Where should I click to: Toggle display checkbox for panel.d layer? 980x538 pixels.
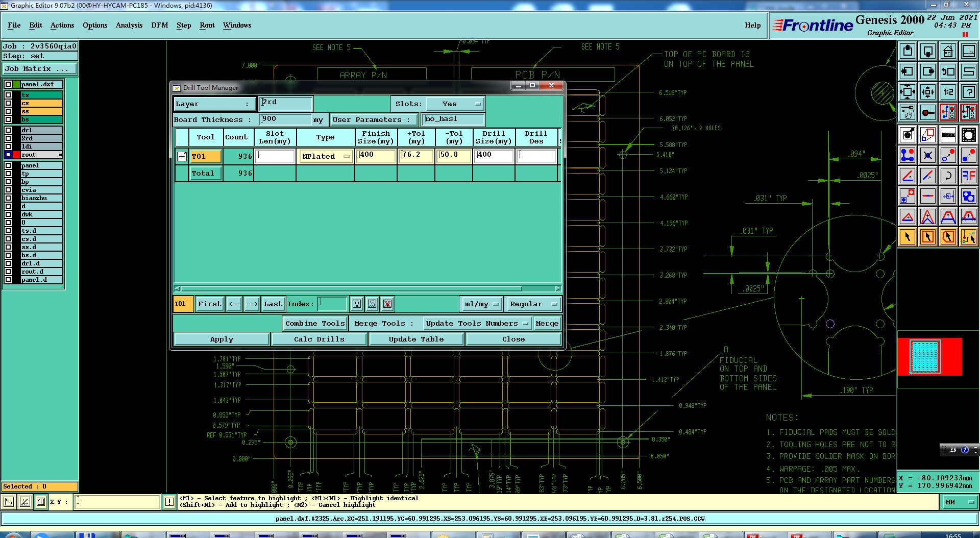pyautogui.click(x=8, y=280)
